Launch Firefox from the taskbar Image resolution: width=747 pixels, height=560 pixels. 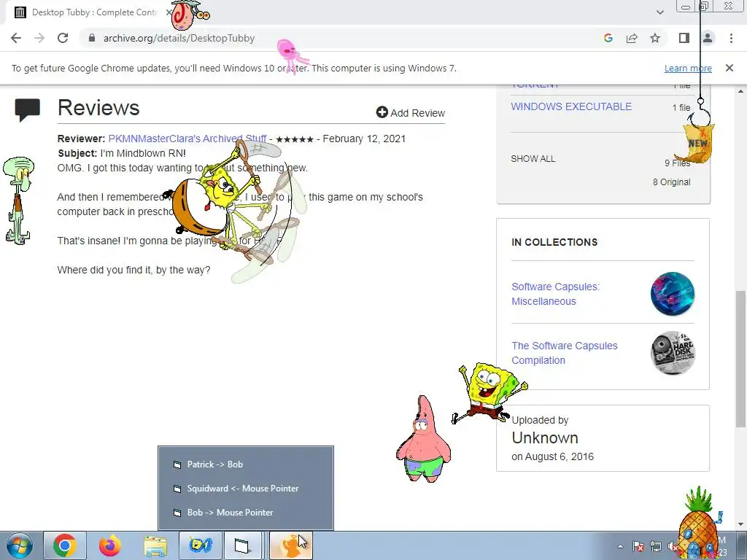tap(110, 545)
